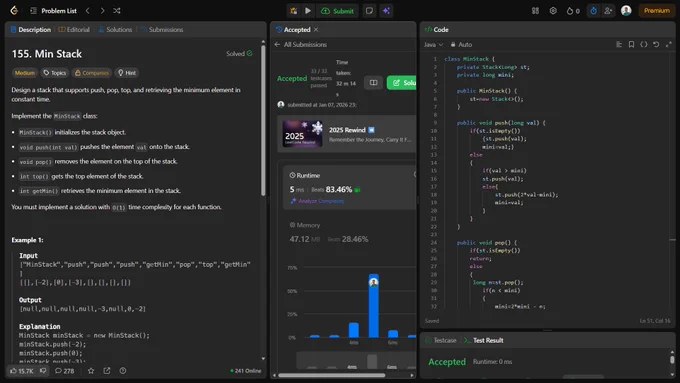Viewport: 680px width, 383px height.
Task: Dislike the problem with thumbs down
Action: click(x=43, y=371)
